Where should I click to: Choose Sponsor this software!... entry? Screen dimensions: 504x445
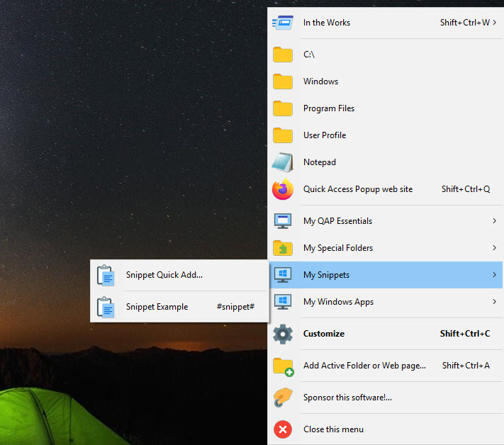385,398
